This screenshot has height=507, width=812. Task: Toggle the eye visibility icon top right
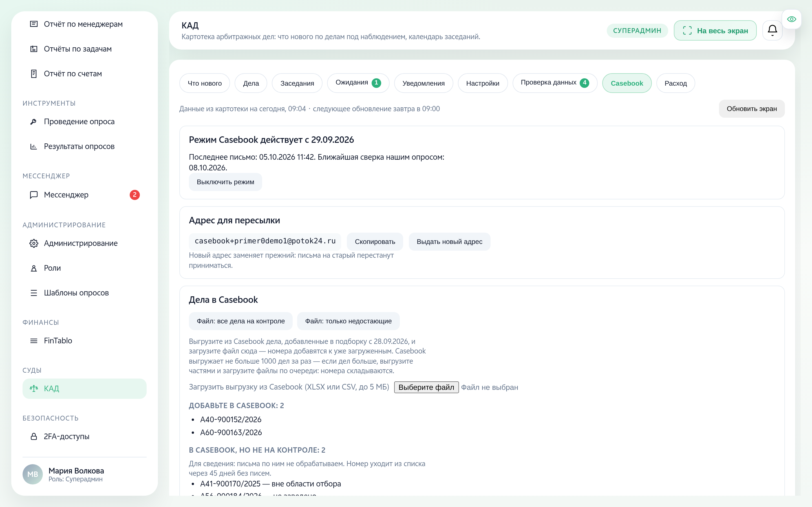(791, 19)
